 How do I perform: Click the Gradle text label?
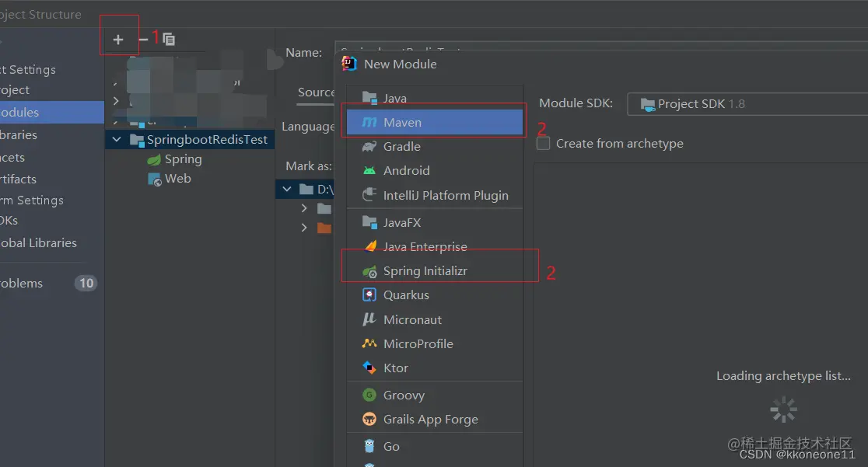point(402,147)
